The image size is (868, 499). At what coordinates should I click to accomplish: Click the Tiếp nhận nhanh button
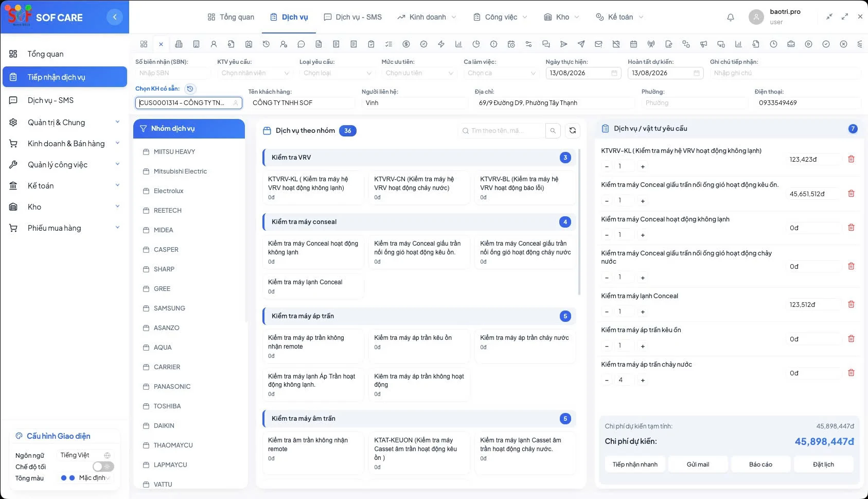(635, 464)
